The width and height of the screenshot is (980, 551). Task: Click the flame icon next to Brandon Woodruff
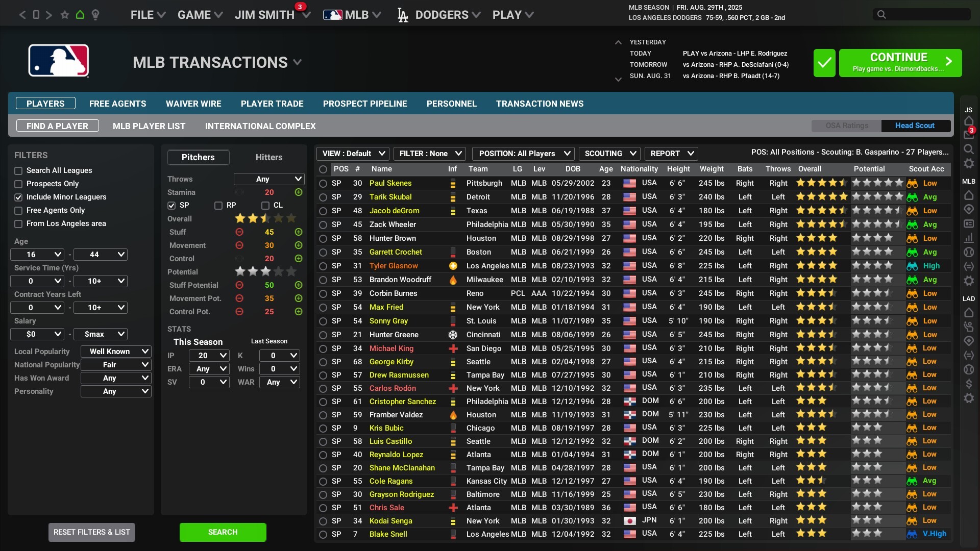453,280
